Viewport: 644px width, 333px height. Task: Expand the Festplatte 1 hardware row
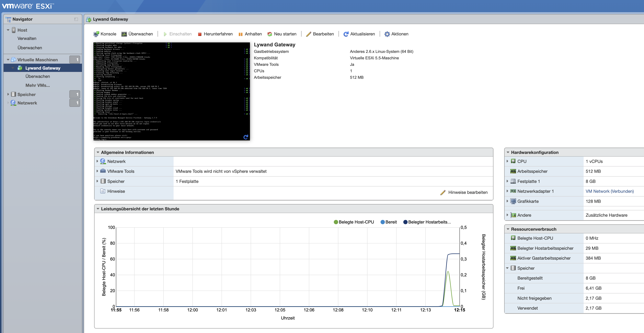point(507,181)
